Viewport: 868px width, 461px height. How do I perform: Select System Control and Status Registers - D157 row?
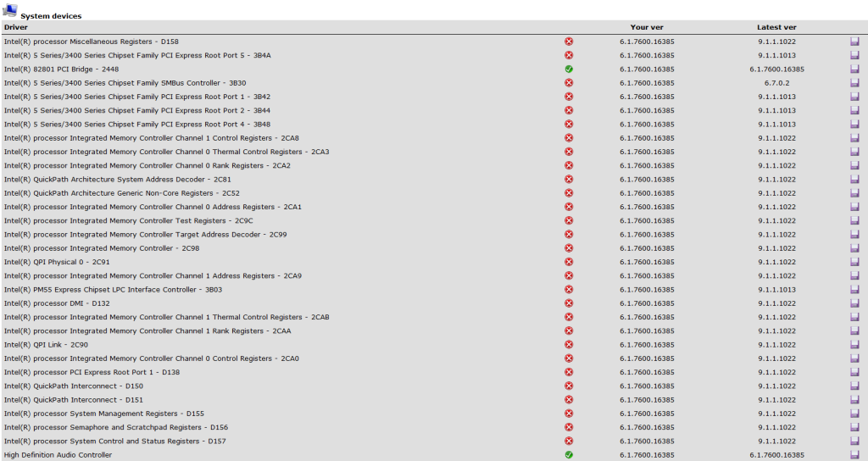coord(434,441)
